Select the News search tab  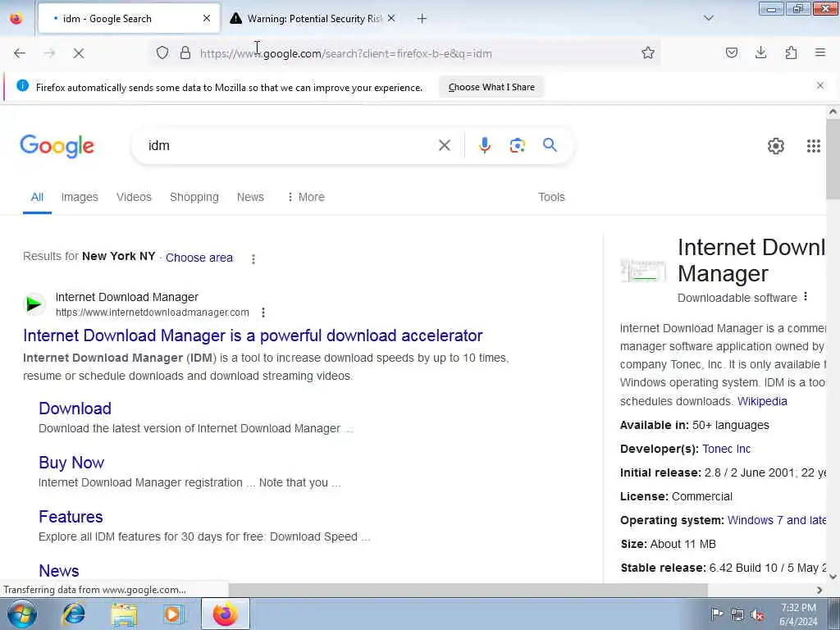(x=250, y=197)
